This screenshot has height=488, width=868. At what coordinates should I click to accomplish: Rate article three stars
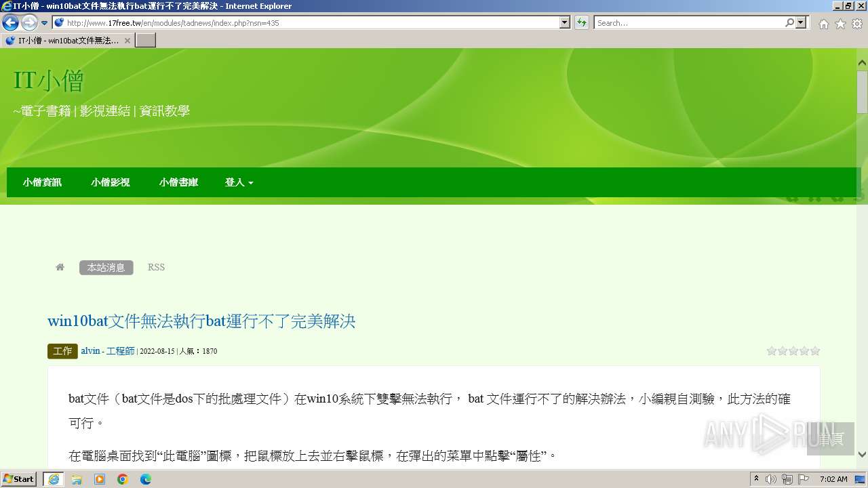tap(793, 351)
